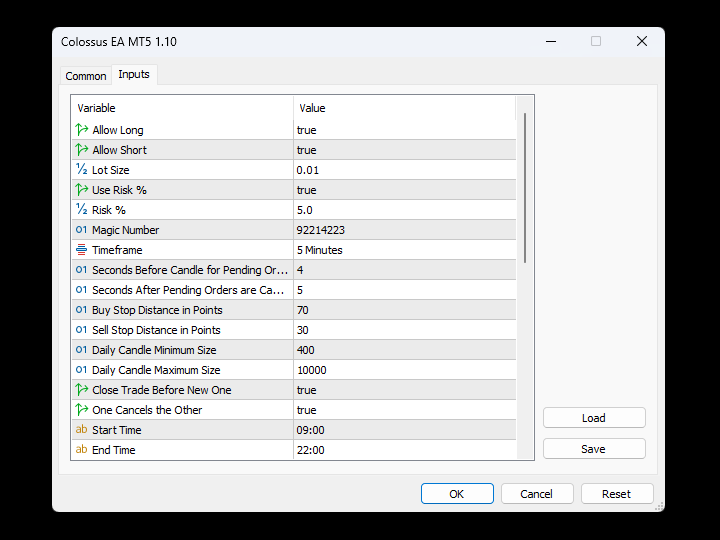This screenshot has height=540, width=720.
Task: Confirm settings with the OK button
Action: (x=457, y=494)
